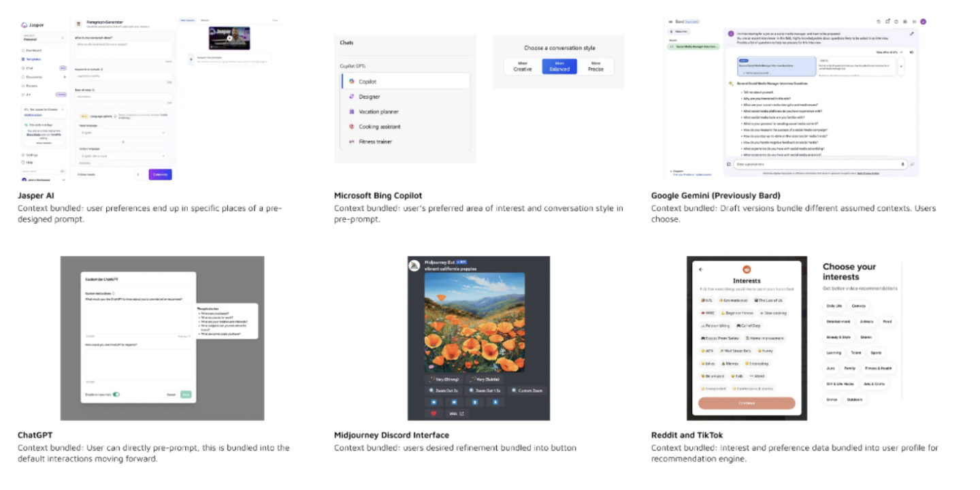Toggle the Enable for new chats switch
This screenshot has height=490, width=980.
116,394
